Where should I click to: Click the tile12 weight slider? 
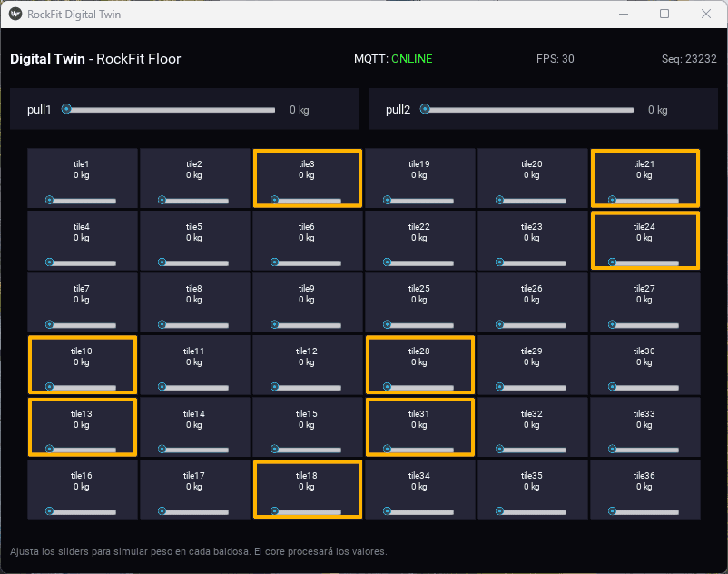[306, 387]
